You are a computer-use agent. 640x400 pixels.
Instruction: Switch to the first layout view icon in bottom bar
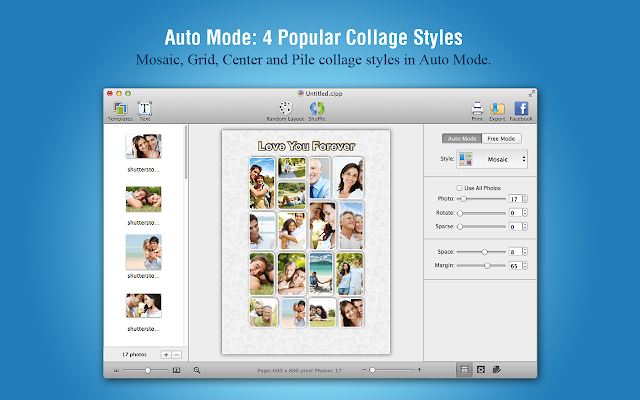click(x=464, y=370)
